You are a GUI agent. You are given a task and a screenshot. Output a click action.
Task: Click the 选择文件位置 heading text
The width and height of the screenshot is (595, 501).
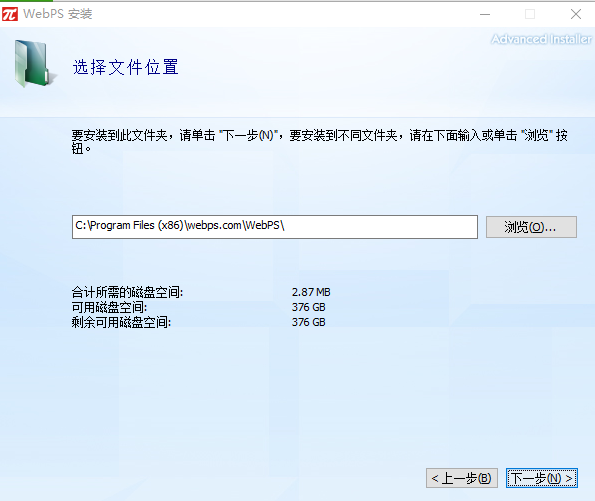pos(126,67)
